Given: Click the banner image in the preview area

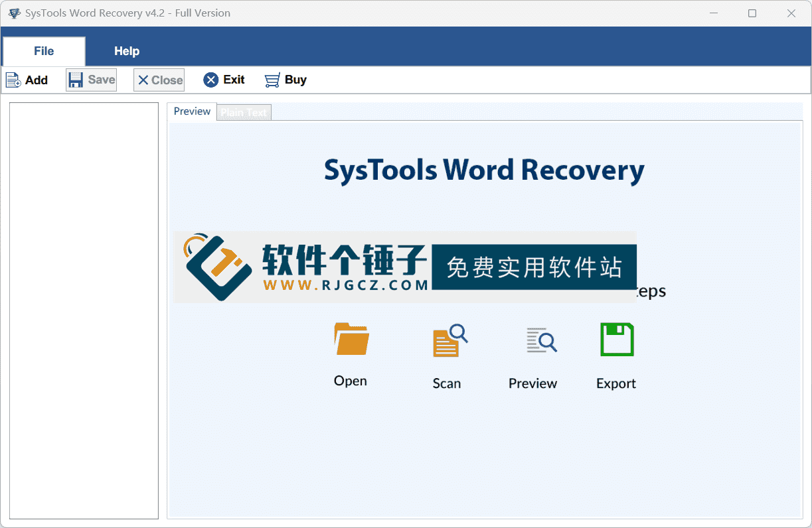Looking at the screenshot, I should click(x=404, y=267).
